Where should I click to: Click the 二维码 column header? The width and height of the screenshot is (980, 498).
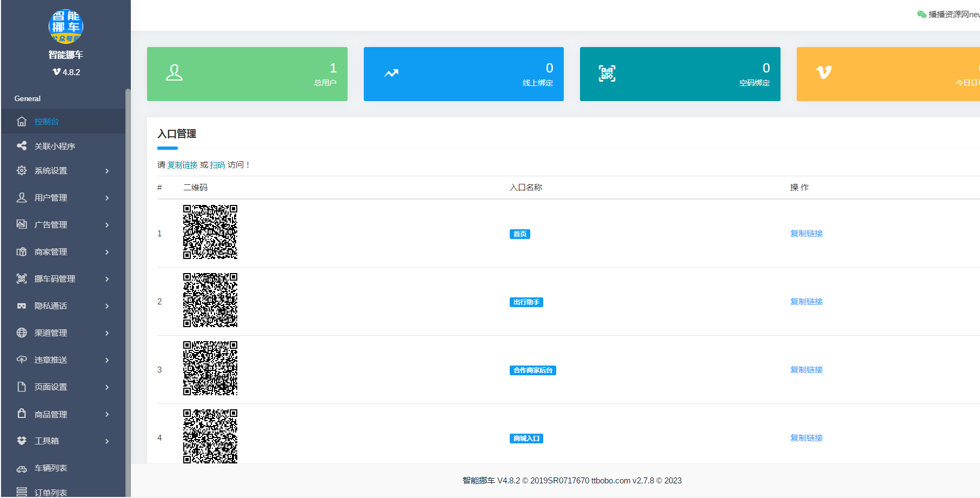tap(195, 188)
